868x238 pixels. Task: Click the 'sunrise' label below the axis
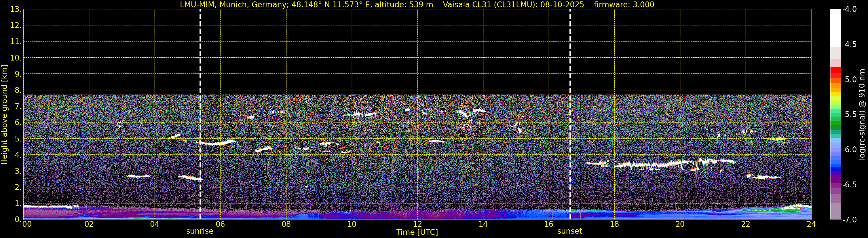(x=200, y=231)
